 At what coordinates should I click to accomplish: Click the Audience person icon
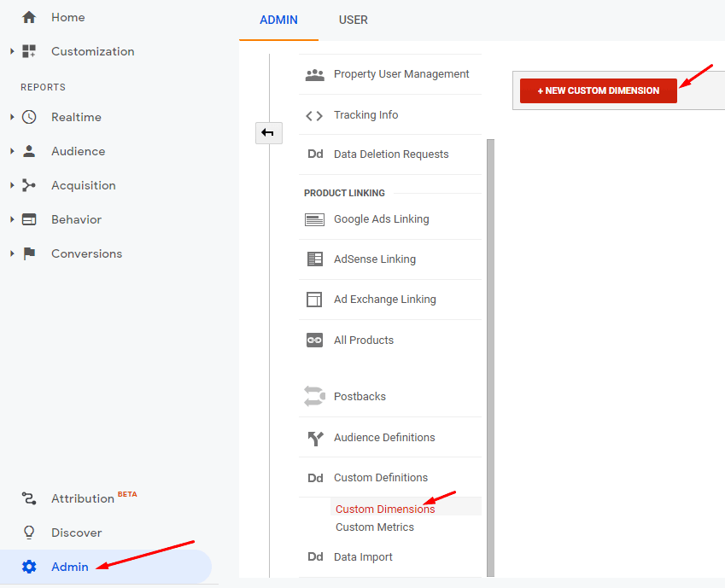click(x=29, y=151)
